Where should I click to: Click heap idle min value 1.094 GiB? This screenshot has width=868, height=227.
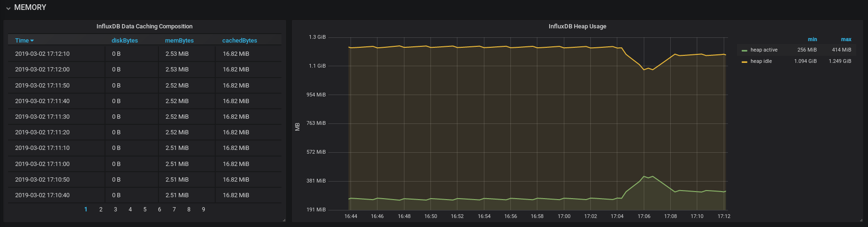[806, 61]
